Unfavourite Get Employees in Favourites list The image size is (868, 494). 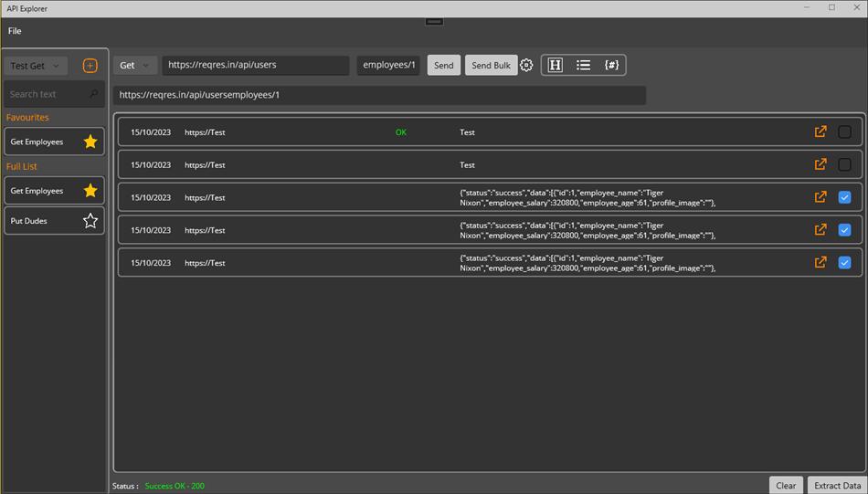(x=90, y=142)
